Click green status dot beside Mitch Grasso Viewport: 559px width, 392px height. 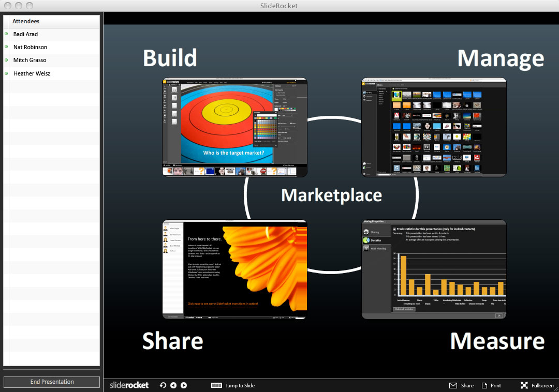coord(6,60)
